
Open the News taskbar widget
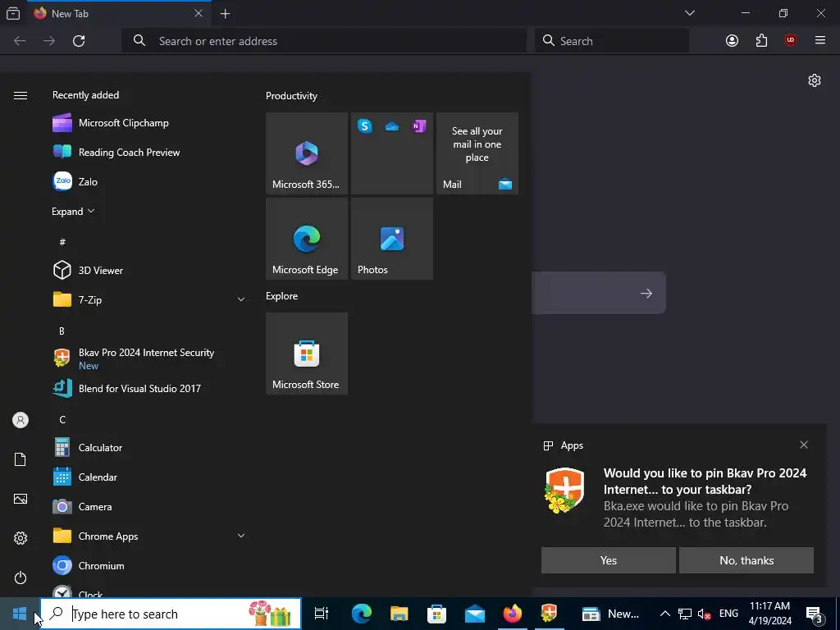[x=610, y=614]
